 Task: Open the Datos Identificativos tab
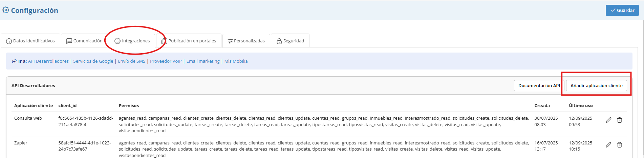(30, 41)
